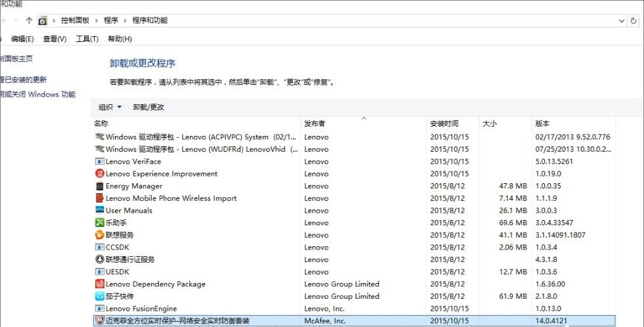644x327 pixels.
Task: Click the UESDK program icon
Action: point(99,272)
